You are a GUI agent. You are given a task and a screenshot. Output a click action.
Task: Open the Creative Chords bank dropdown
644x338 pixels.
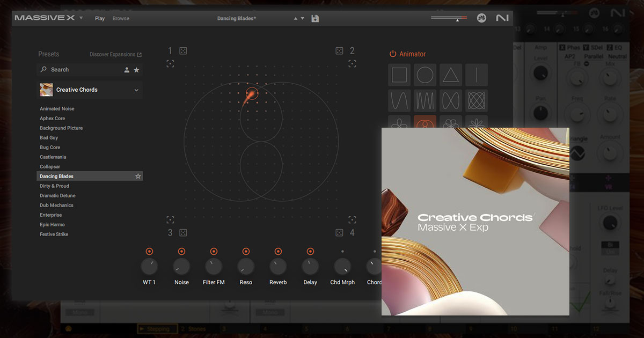pyautogui.click(x=137, y=90)
